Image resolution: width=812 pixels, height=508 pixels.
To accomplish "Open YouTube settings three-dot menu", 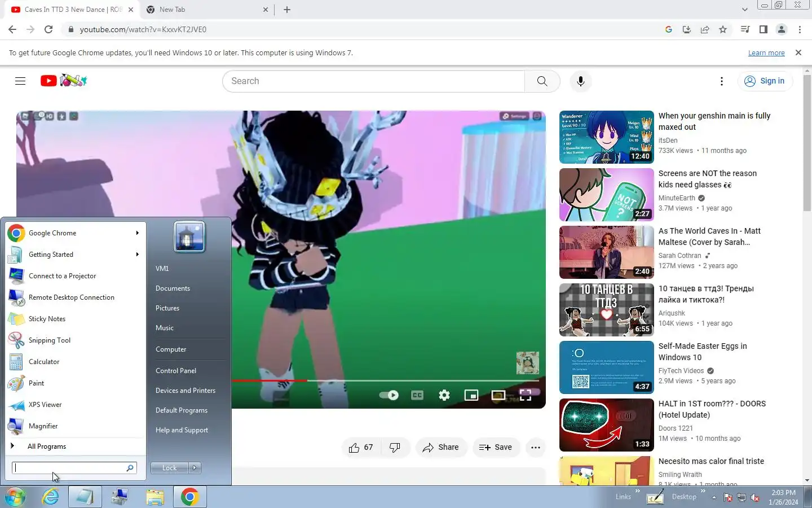I will (721, 81).
